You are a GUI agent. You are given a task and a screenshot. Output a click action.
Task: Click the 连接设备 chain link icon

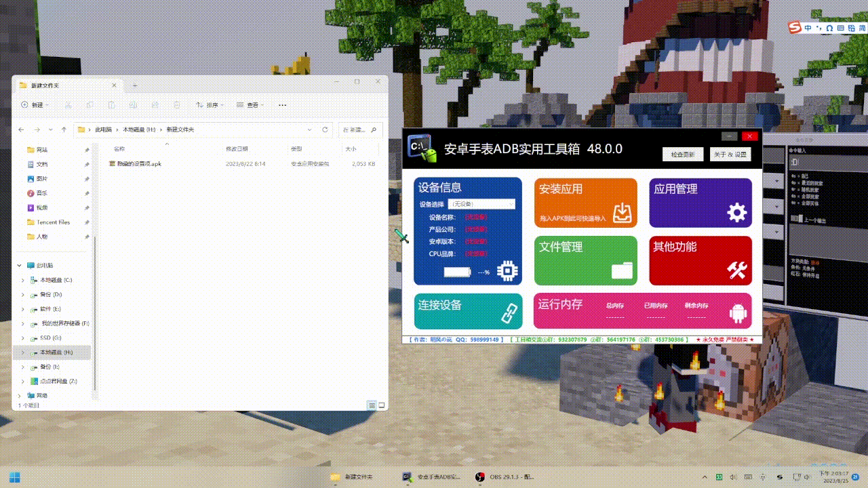point(509,312)
